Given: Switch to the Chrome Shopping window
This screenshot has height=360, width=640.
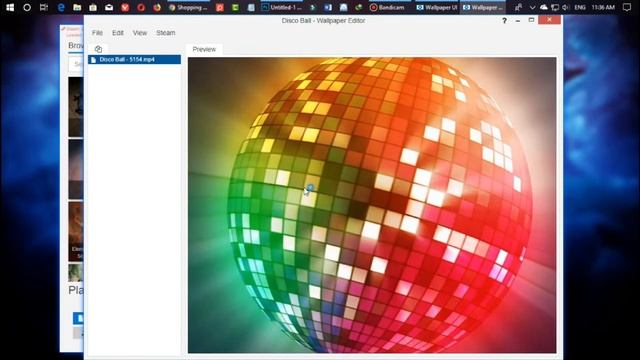Looking at the screenshot, I should [188, 7].
